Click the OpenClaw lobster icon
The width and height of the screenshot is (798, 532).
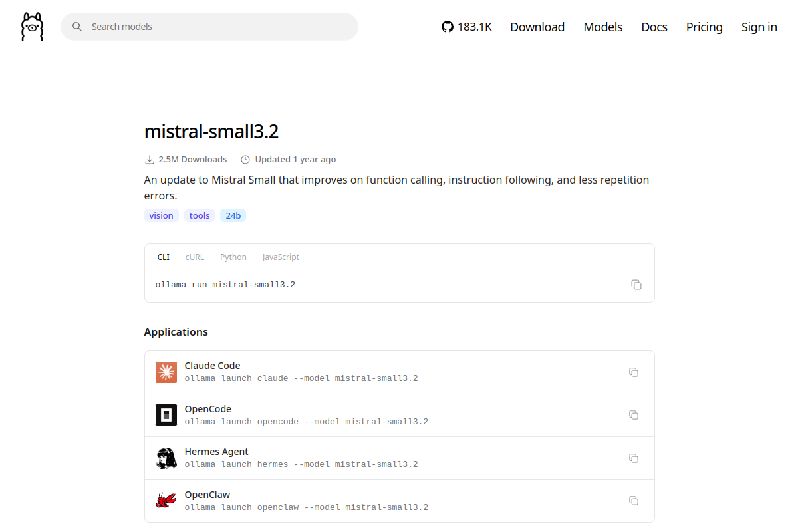tap(166, 501)
